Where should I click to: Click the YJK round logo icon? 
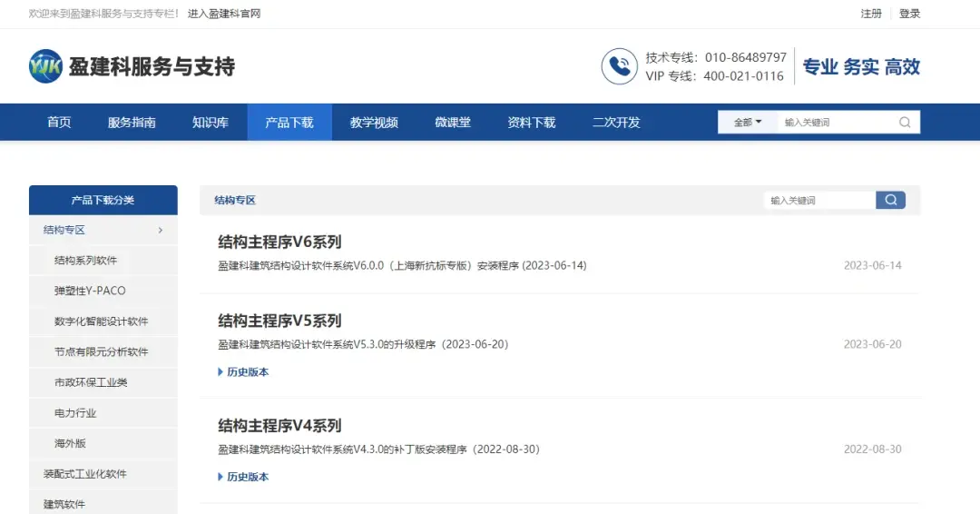coord(45,66)
